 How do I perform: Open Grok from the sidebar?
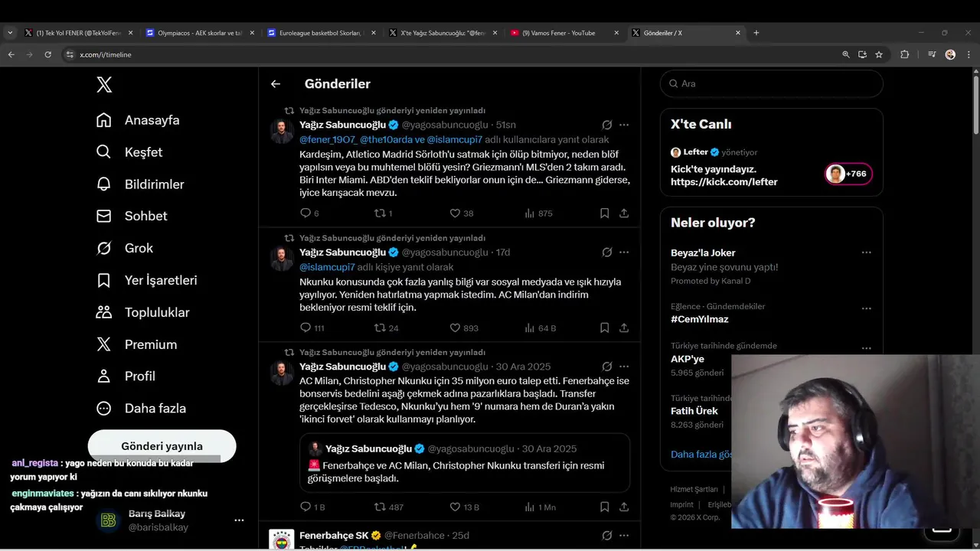[125, 249]
